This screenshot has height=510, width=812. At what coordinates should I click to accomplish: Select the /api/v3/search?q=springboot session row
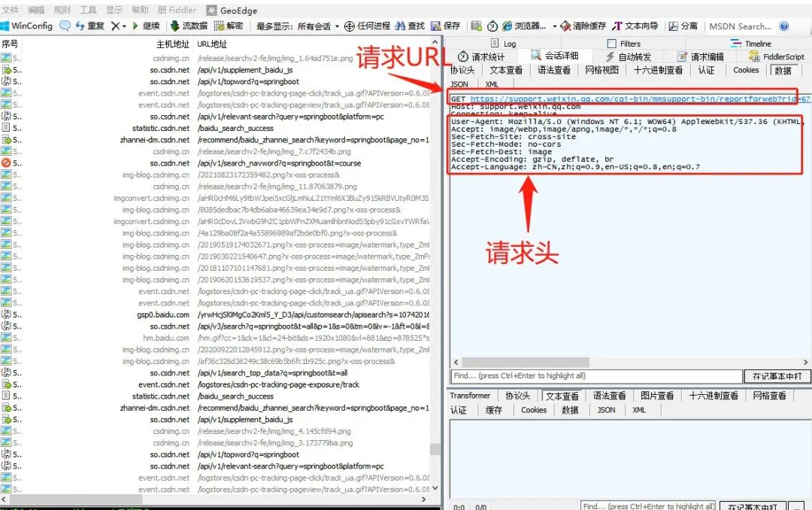click(215, 326)
